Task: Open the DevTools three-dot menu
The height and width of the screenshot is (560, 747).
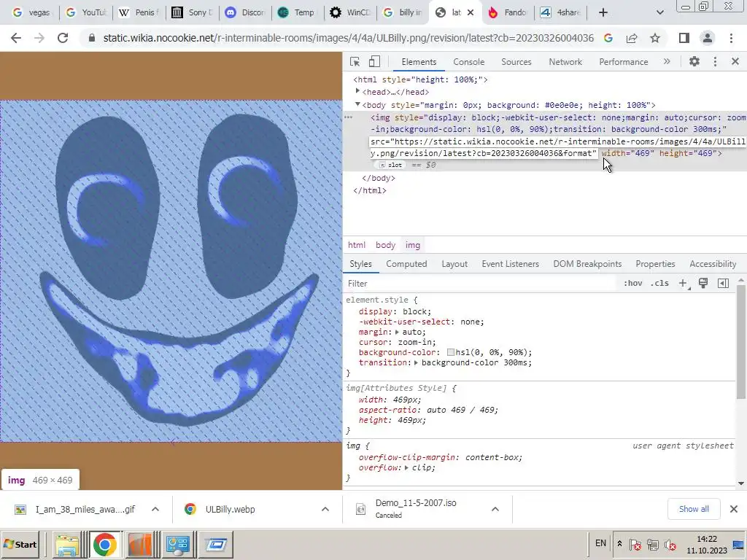Action: (x=715, y=61)
